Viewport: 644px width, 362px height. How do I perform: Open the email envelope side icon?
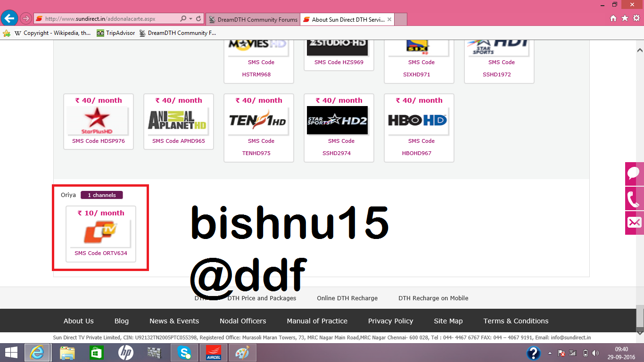click(x=635, y=223)
